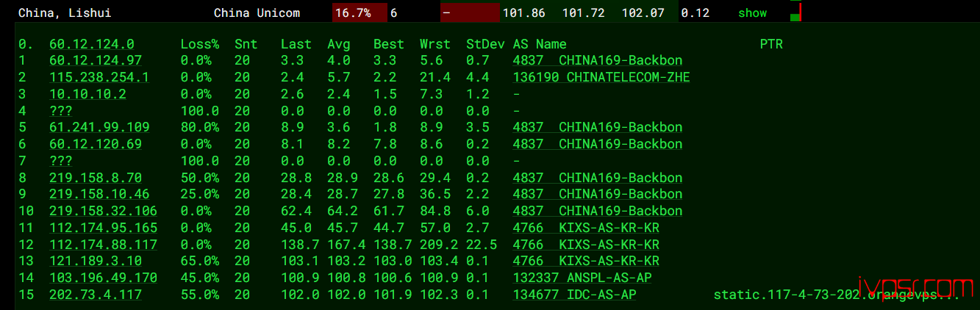Viewport: 980px width, 310px height.
Task: Click the 65.0% loss value at hop 13
Action: pos(200,261)
